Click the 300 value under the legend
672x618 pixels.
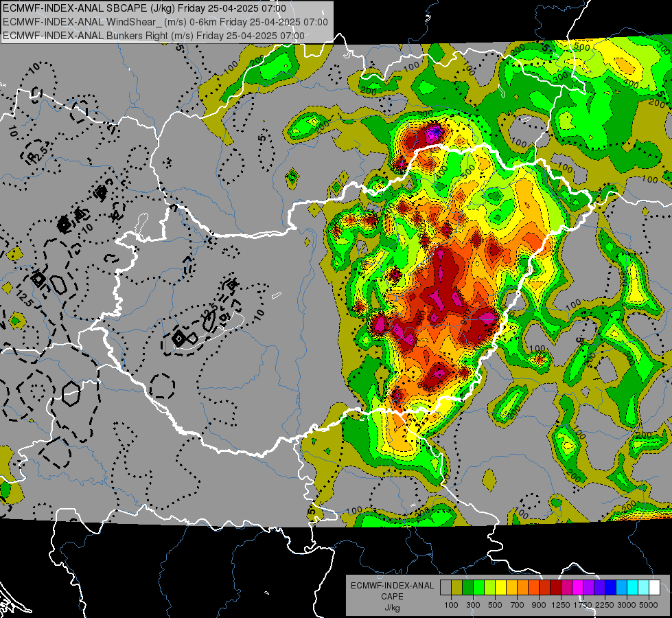point(473,605)
